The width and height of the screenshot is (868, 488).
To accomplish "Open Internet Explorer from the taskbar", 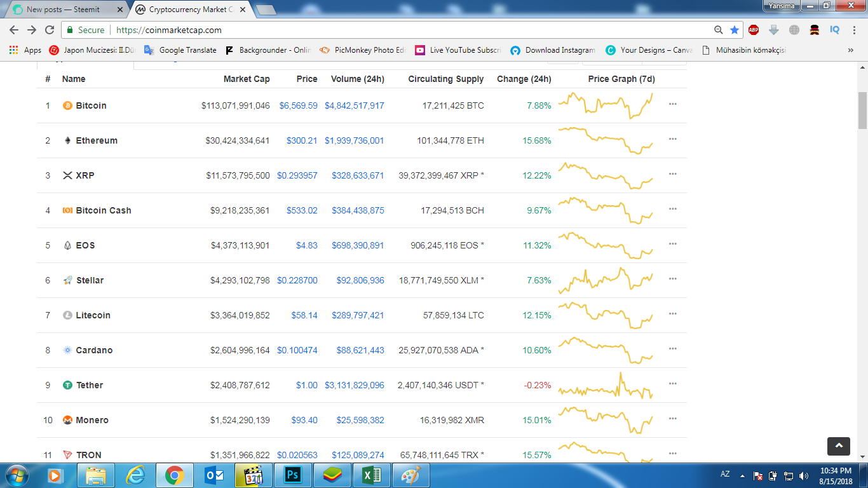I will pos(135,475).
